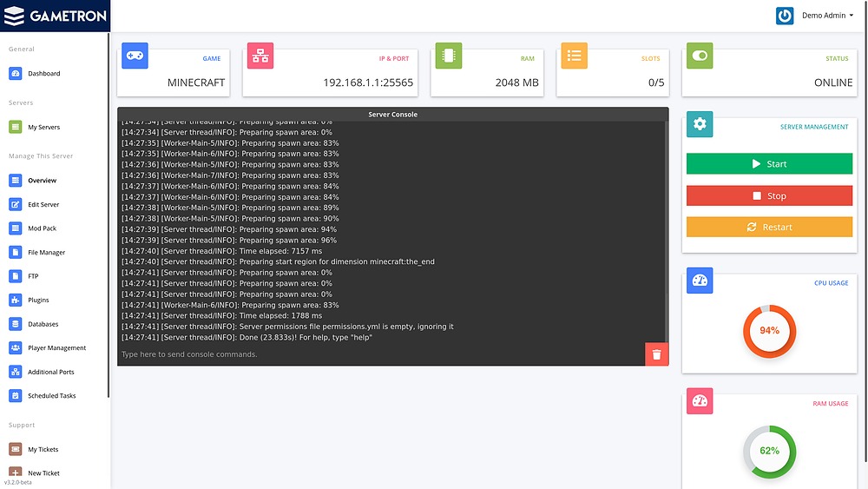Start the server with the green Start button
Screen dimensions: 868x489
[x=769, y=164]
